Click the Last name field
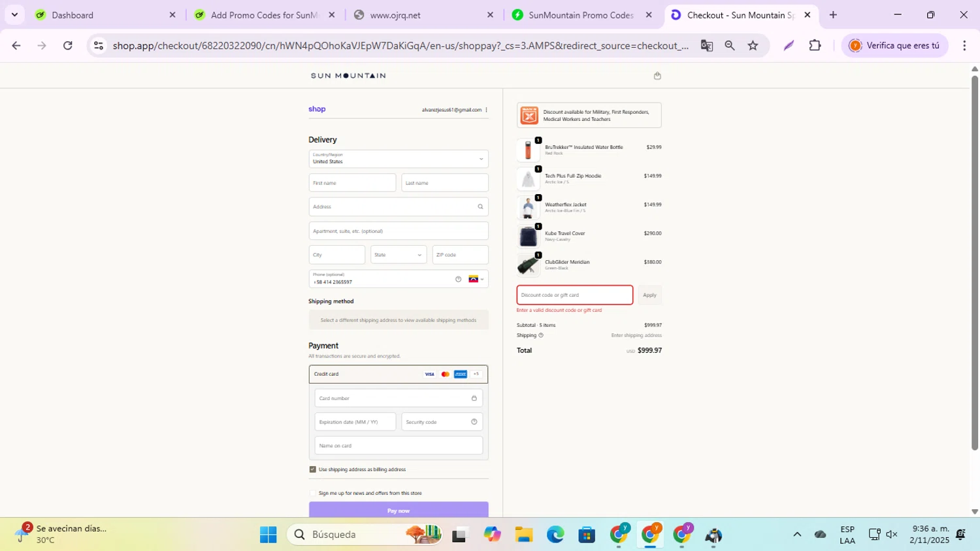Viewport: 980px width, 551px height. pyautogui.click(x=445, y=183)
